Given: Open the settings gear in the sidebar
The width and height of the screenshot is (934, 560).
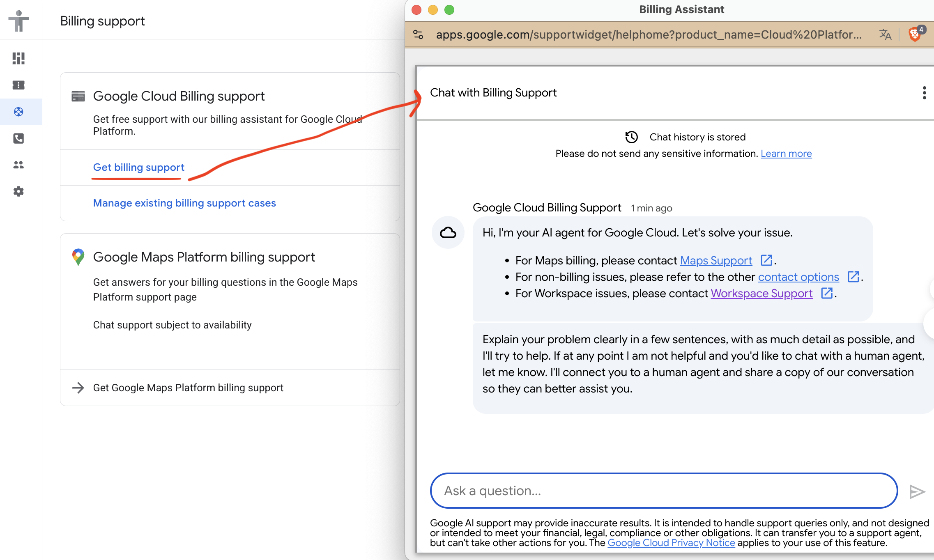Looking at the screenshot, I should click(x=18, y=191).
